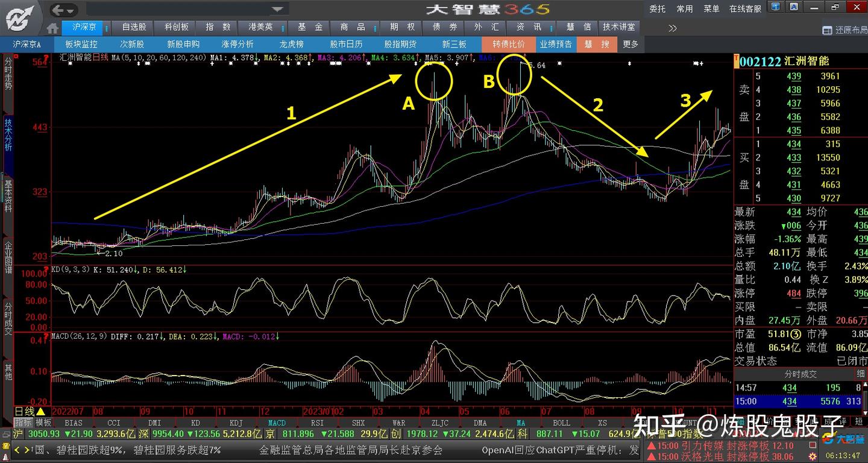Open the 慧信 tab

pyautogui.click(x=579, y=27)
